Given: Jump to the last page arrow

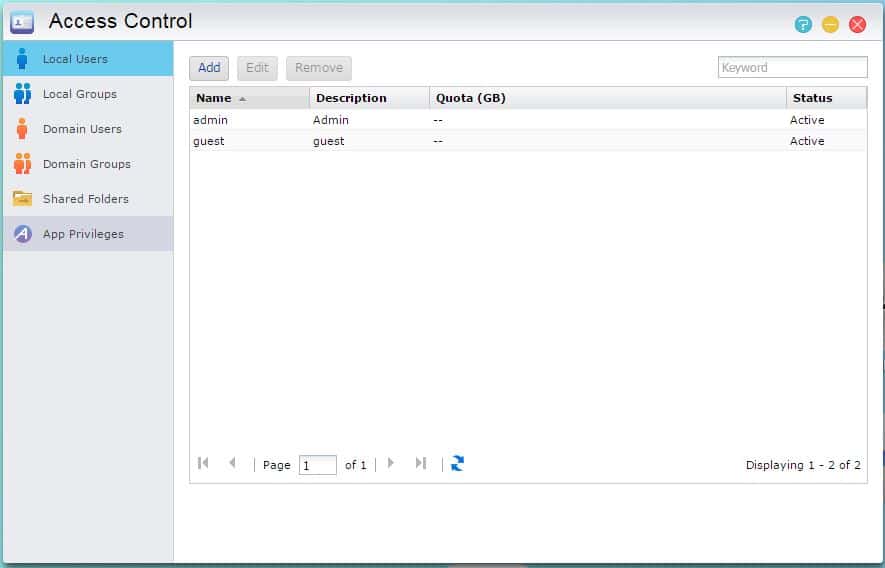Looking at the screenshot, I should point(421,464).
